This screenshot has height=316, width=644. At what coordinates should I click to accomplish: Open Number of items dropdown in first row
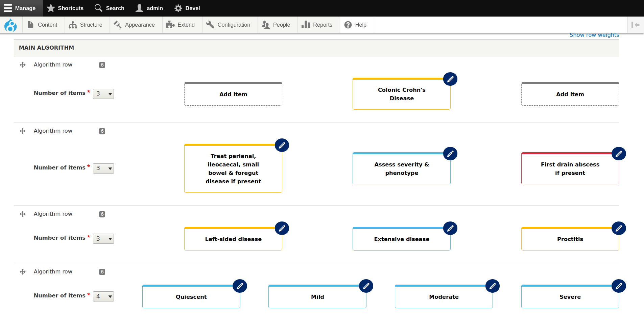point(103,94)
